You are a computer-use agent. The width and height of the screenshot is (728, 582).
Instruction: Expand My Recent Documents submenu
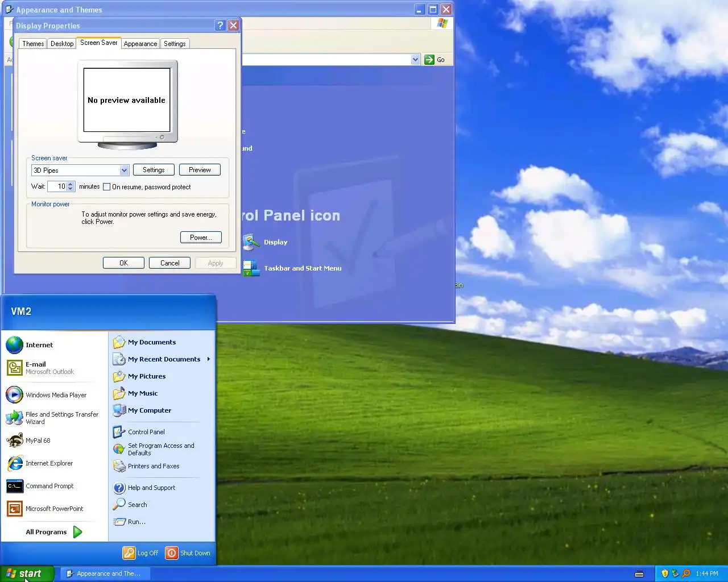209,359
